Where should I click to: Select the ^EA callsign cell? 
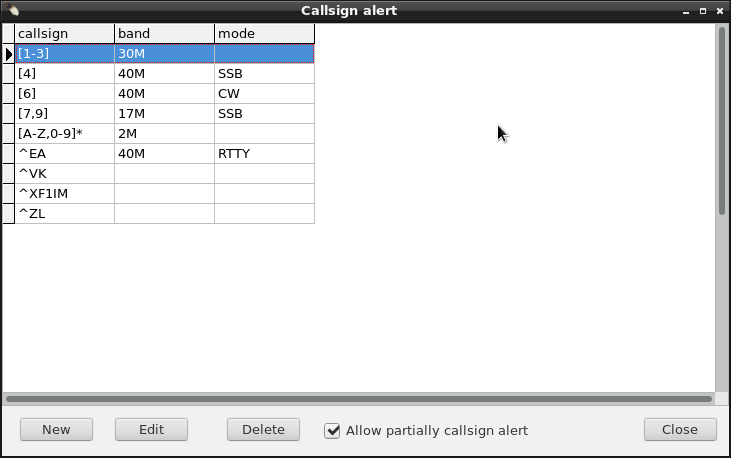(65, 153)
